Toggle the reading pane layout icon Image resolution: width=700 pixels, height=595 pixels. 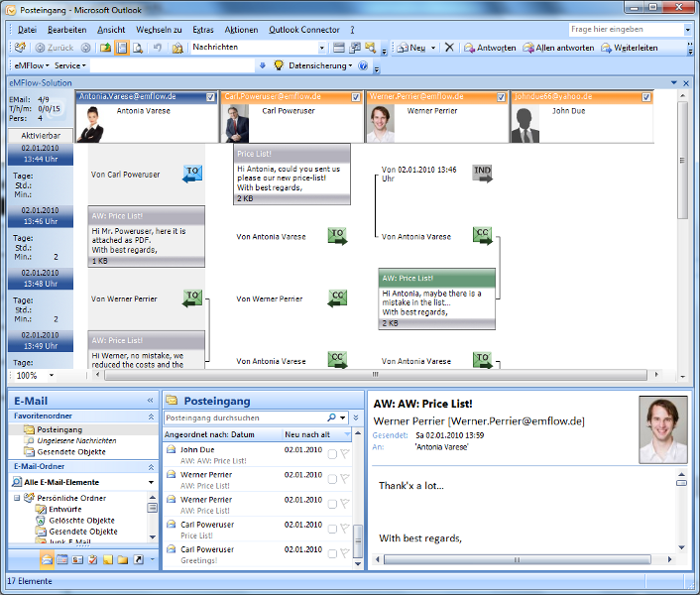(x=121, y=48)
